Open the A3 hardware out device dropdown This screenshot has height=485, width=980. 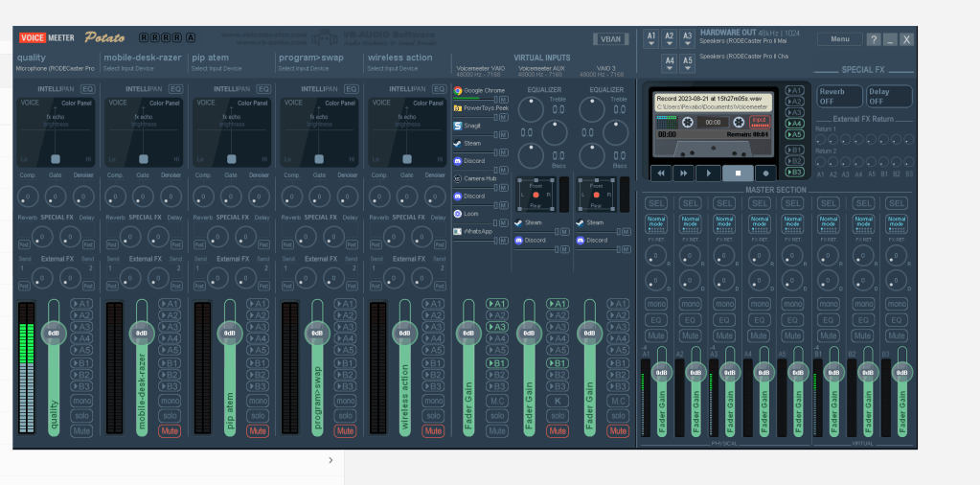pyautogui.click(x=688, y=38)
